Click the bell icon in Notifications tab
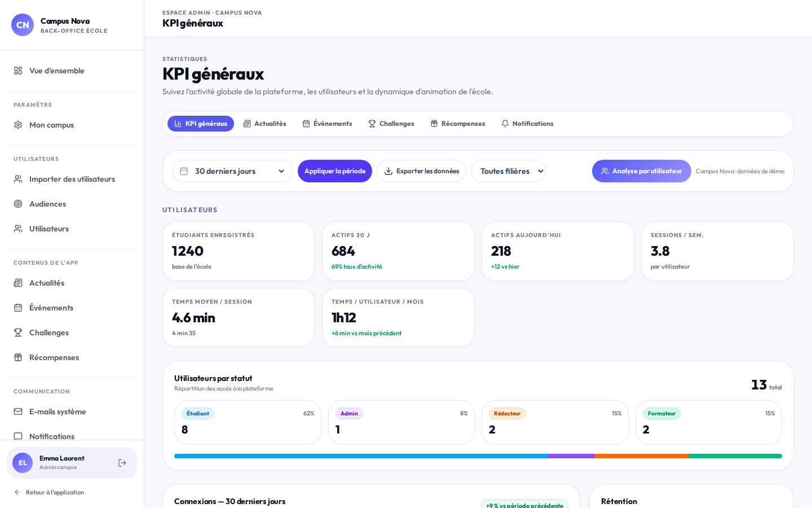 [x=505, y=124]
